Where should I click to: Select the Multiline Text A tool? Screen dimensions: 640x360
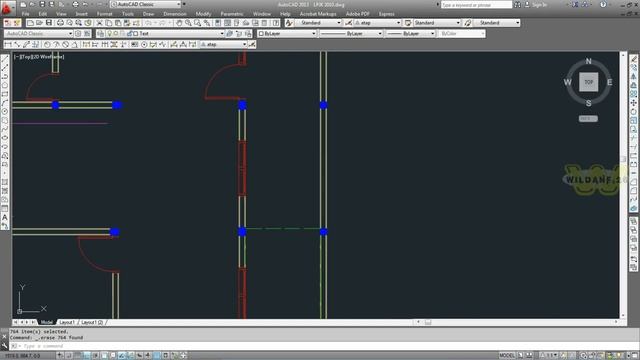point(5,218)
